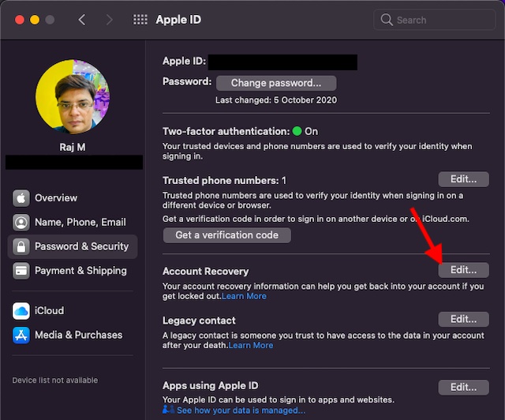This screenshot has width=505, height=420.
Task: Go back with the left chevron
Action: click(x=82, y=20)
